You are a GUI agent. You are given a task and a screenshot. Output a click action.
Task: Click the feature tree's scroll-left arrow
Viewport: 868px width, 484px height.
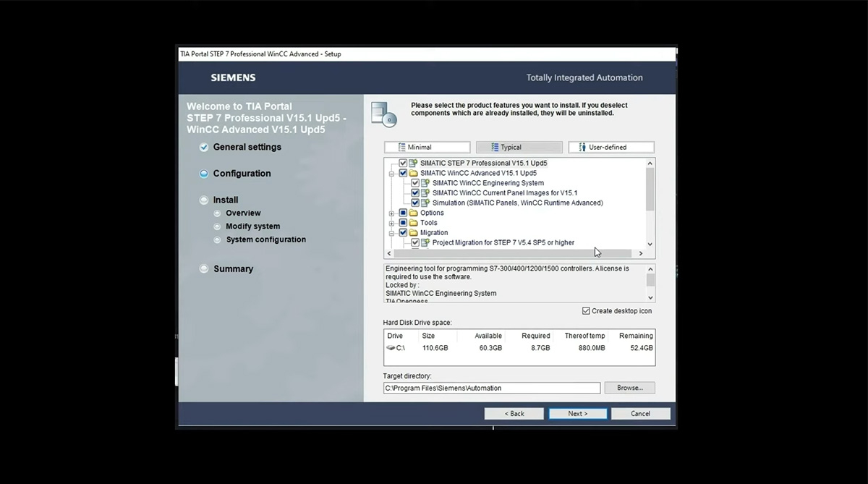point(389,254)
